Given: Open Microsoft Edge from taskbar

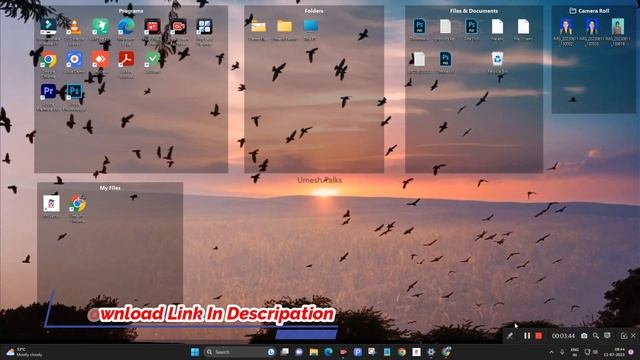Looking at the screenshot, I should click(328, 352).
